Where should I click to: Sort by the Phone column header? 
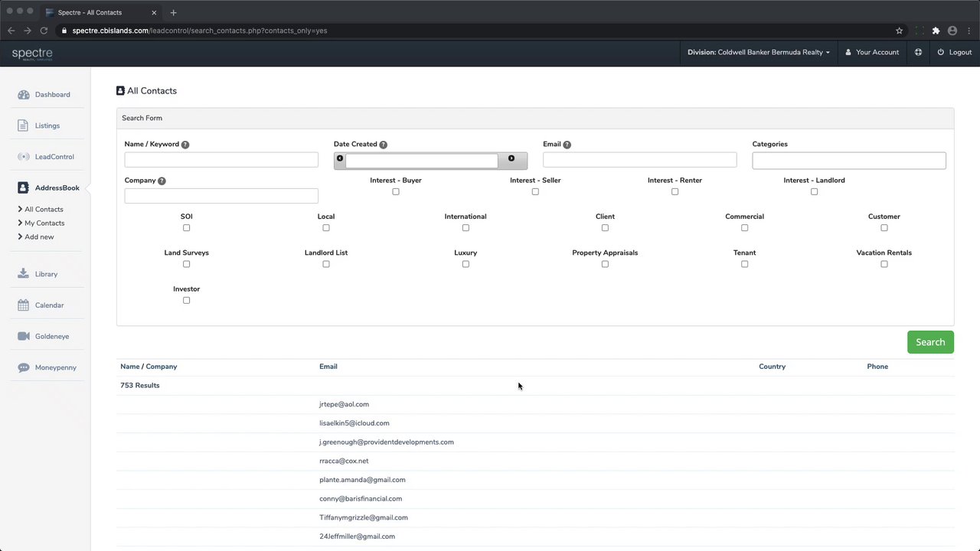pos(877,367)
